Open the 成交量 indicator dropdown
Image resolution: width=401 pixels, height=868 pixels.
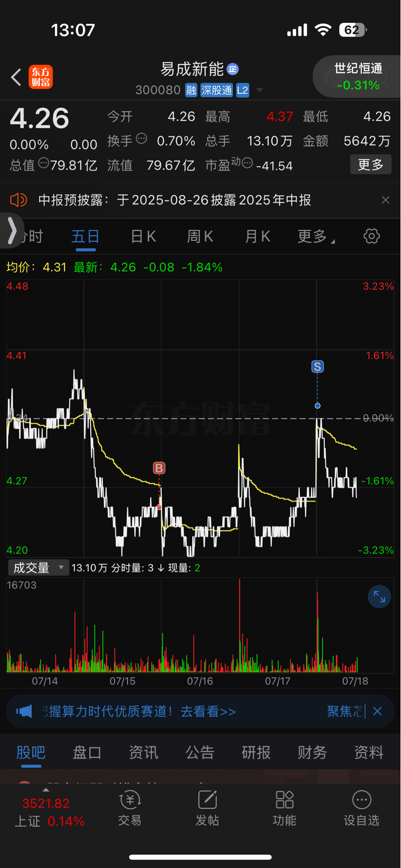tap(38, 567)
